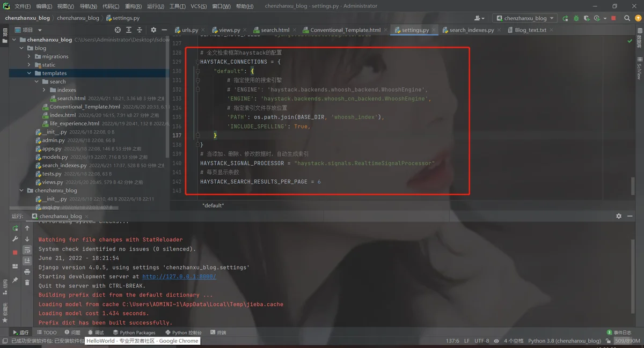Select life_experience.html in project tree

(x=75, y=123)
